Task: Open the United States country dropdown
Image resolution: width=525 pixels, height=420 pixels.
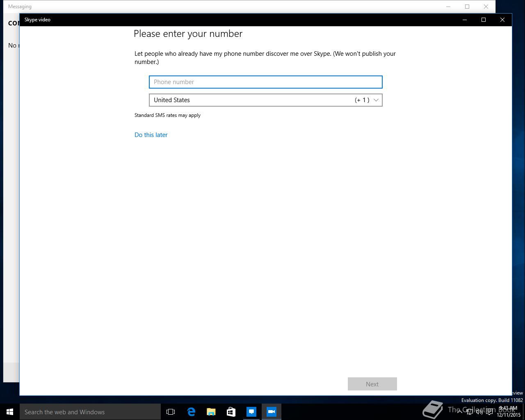Action: [x=266, y=100]
